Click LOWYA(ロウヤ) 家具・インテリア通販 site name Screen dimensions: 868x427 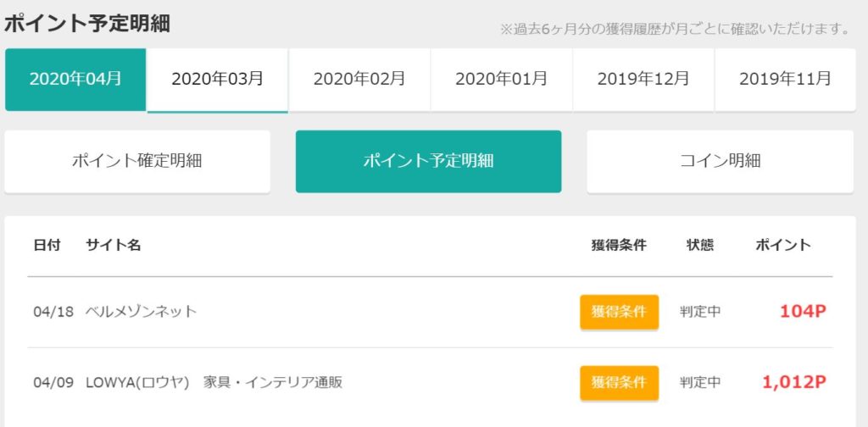click(x=214, y=383)
